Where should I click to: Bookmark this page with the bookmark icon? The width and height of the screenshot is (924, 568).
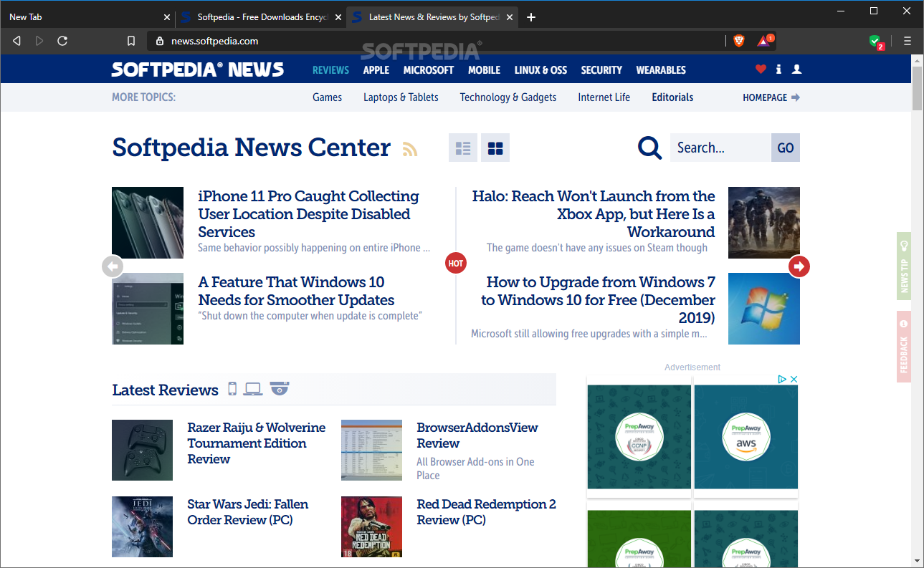tap(130, 41)
